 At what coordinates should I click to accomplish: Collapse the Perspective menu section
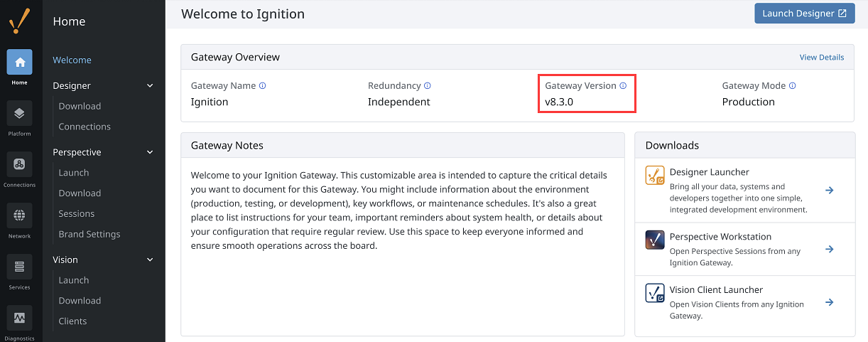coord(150,152)
